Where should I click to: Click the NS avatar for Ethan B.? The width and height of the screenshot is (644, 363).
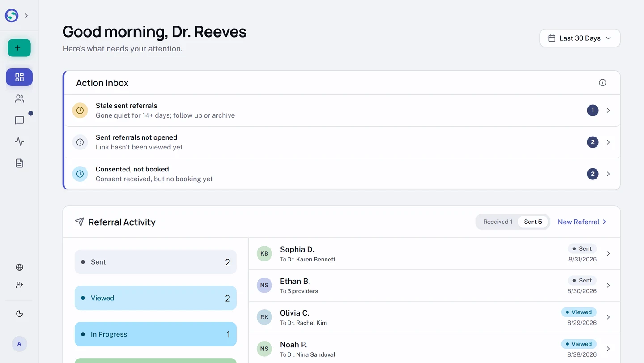264,285
